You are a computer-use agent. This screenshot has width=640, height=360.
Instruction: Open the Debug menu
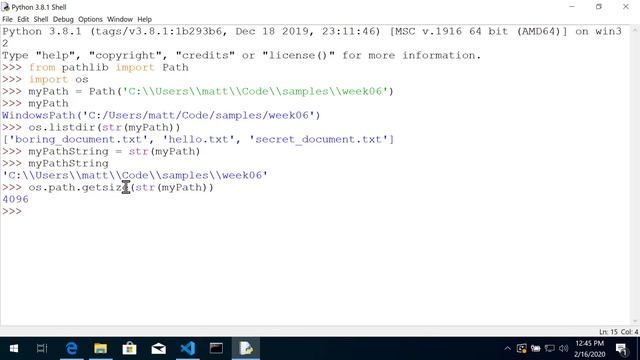coord(63,19)
